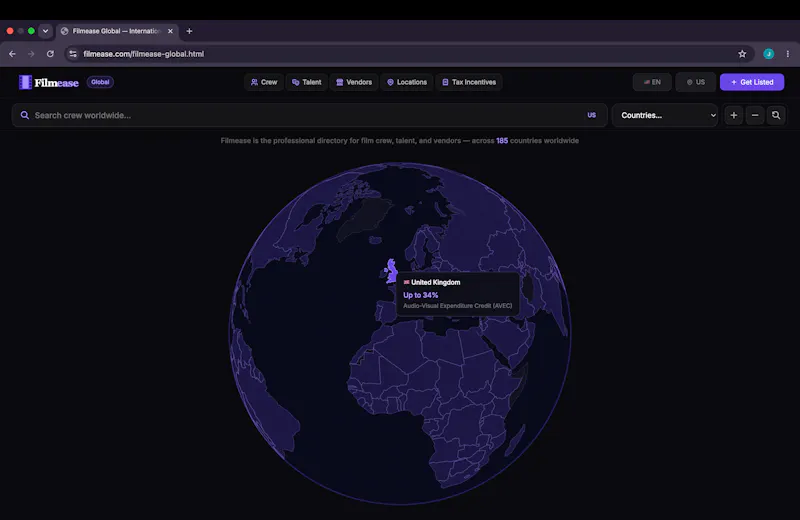Focus the Search crew worldwide field
The width and height of the screenshot is (800, 520).
(309, 115)
